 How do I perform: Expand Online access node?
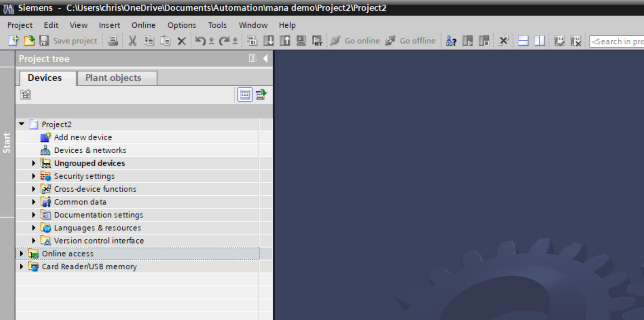click(21, 254)
